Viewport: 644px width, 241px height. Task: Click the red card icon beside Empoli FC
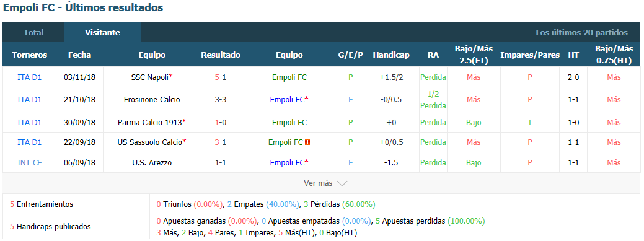pos(307,142)
